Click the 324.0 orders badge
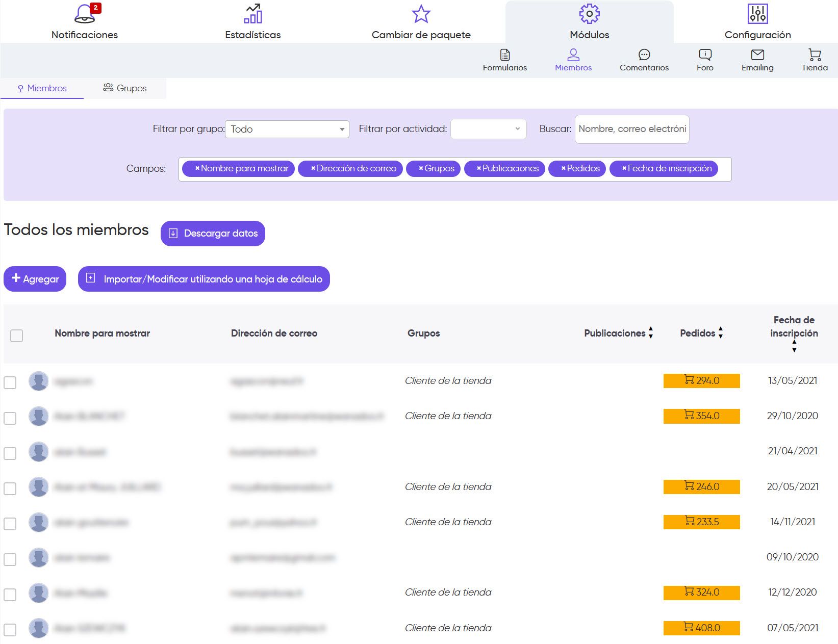 coord(702,593)
